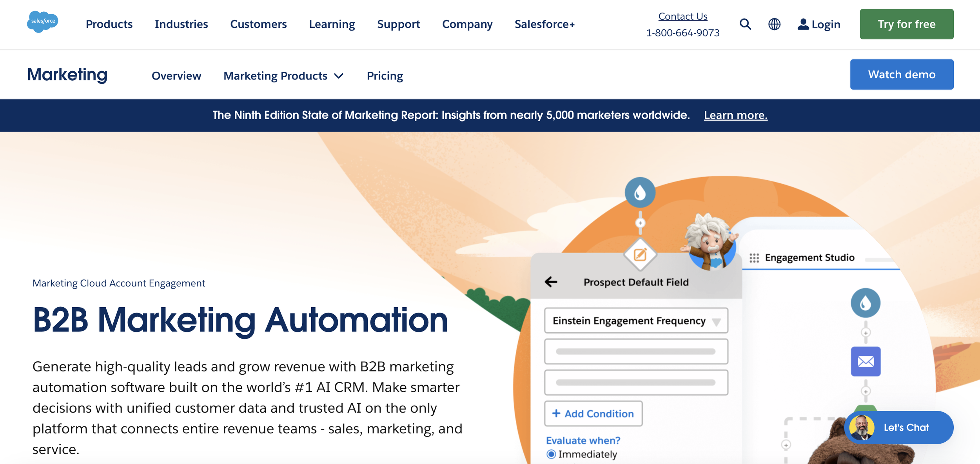Switch to the Overview tab
The height and width of the screenshot is (464, 980).
click(x=176, y=76)
